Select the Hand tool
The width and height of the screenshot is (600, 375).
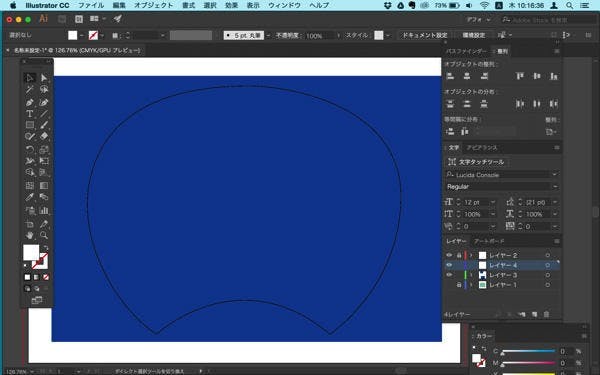click(x=30, y=235)
